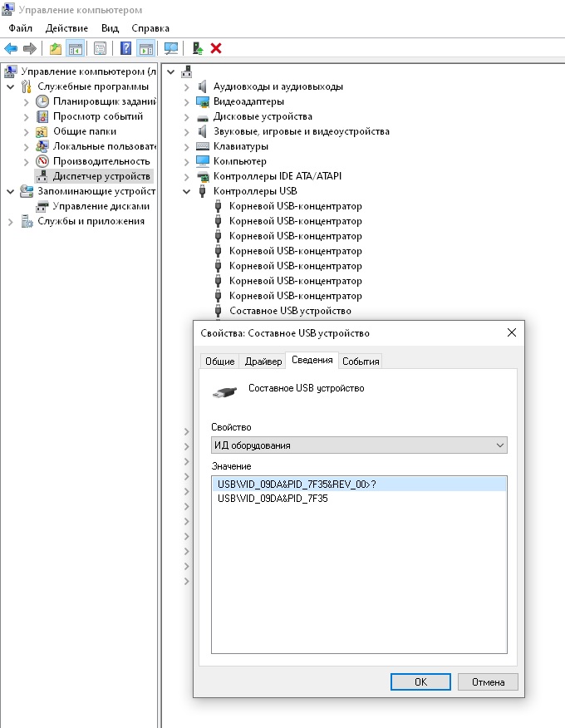Select Звуковые, игровые и видеоустройства category
The height and width of the screenshot is (728, 565).
point(302,131)
